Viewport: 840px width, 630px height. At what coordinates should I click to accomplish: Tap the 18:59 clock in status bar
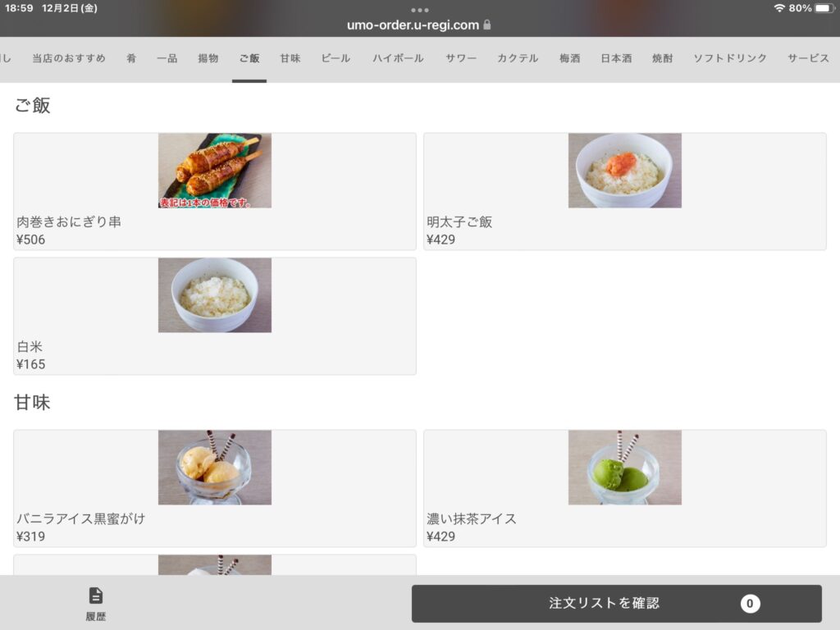click(x=19, y=8)
